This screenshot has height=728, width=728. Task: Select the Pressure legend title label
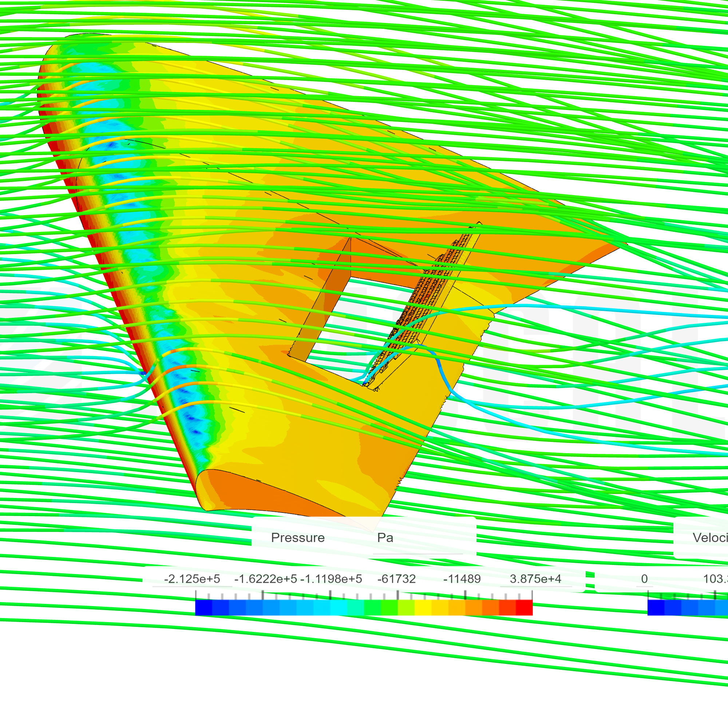coord(298,538)
